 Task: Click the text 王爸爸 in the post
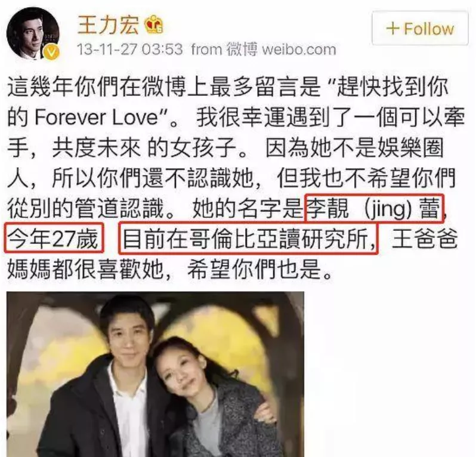(x=424, y=239)
